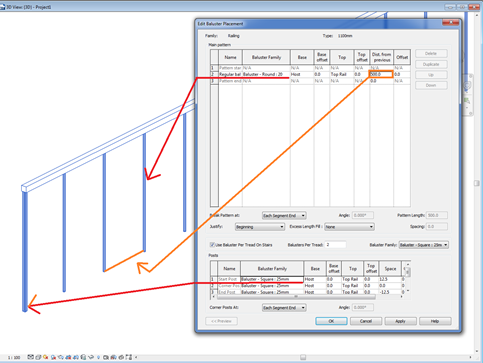The width and height of the screenshot is (483, 363).
Task: Open the Baluster Family Square dropdown
Action: (424, 245)
